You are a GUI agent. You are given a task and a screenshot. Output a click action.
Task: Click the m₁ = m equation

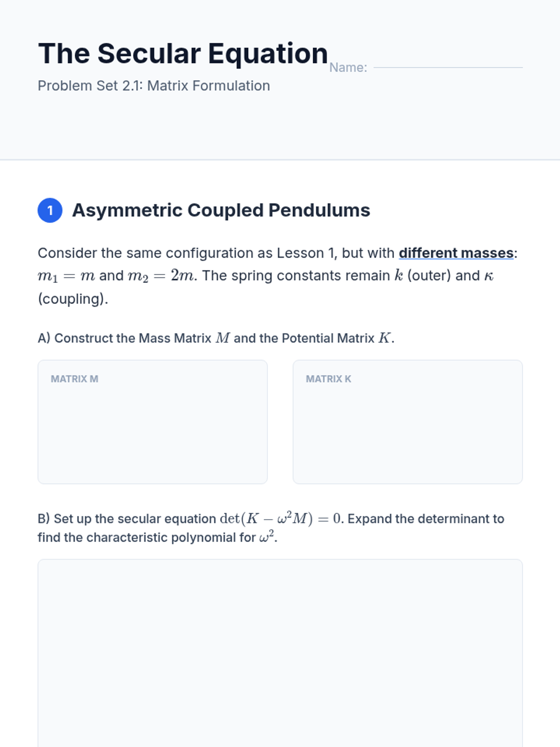(66, 276)
